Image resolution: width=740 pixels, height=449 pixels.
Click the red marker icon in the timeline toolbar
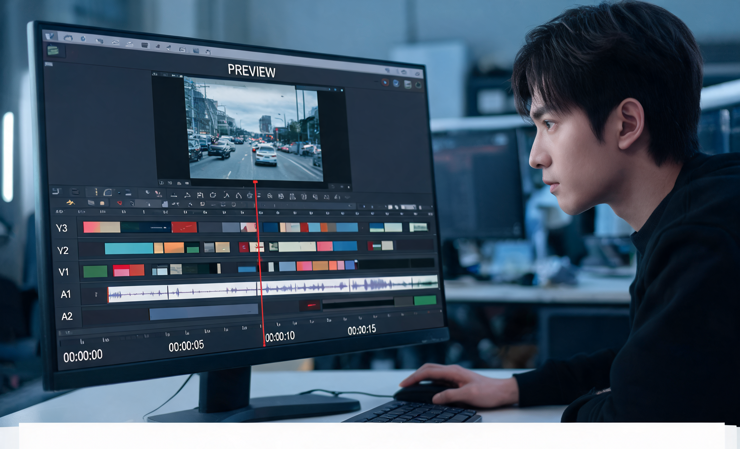click(x=119, y=203)
